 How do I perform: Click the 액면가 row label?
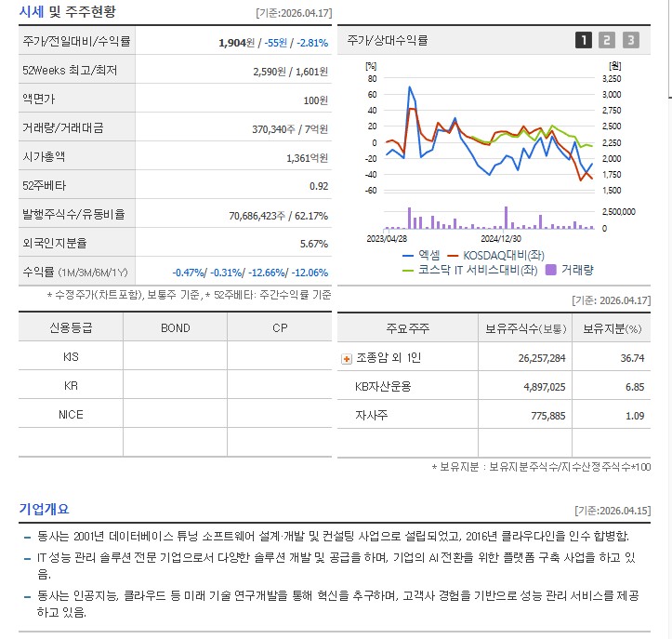(39, 100)
